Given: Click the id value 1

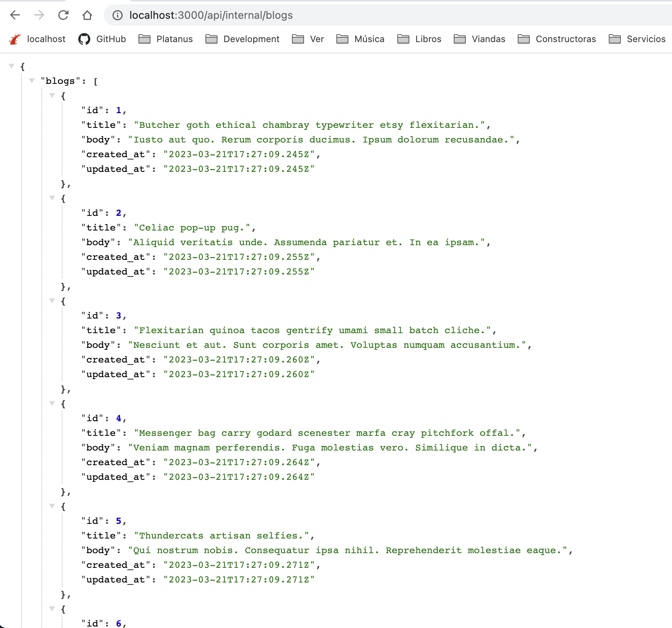Looking at the screenshot, I should click(x=119, y=110).
